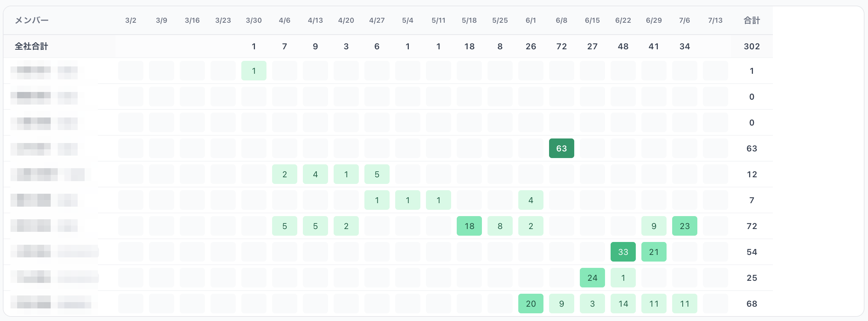868x321 pixels.
Task: Click cell 3 under 6/15, row total 68
Action: (592, 304)
